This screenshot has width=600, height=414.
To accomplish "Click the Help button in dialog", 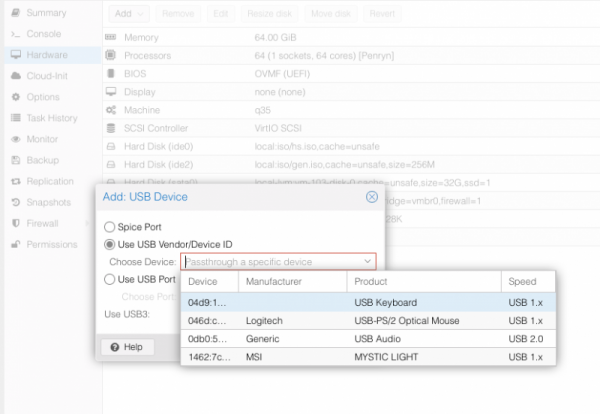I will pyautogui.click(x=127, y=347).
